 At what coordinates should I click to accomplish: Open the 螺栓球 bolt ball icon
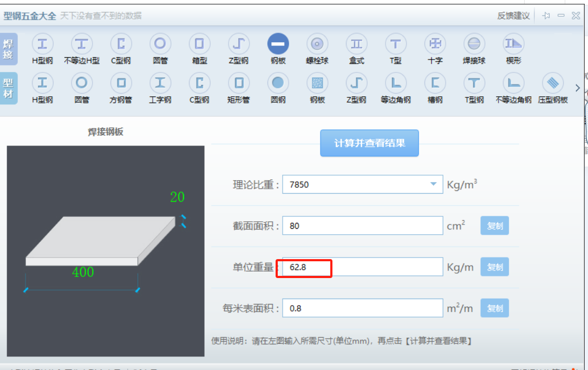(317, 44)
